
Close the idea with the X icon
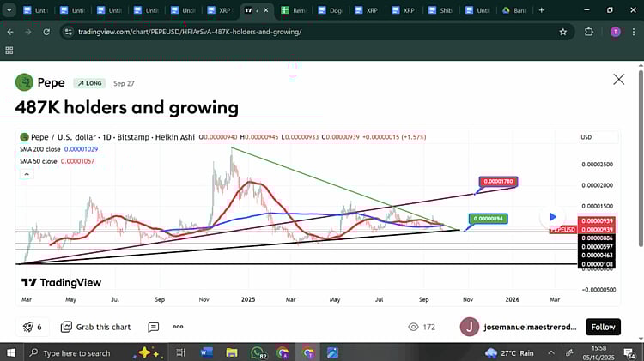point(618,79)
